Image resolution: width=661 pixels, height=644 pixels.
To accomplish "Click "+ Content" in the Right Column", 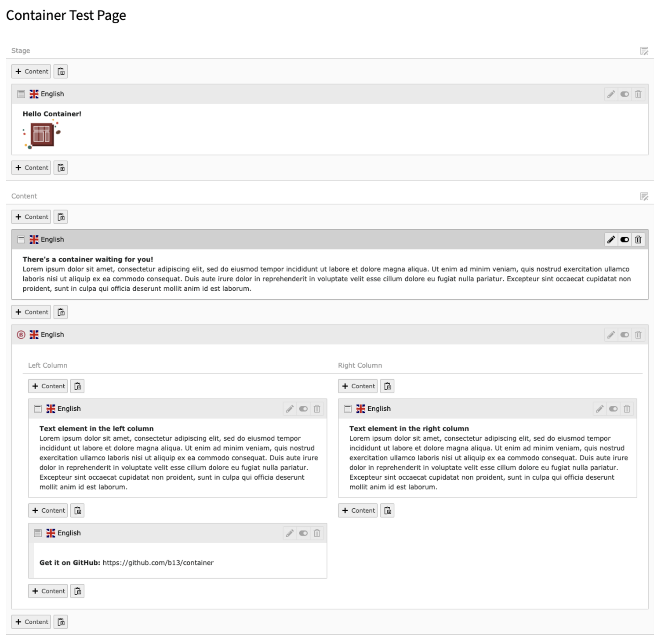I will [x=357, y=386].
